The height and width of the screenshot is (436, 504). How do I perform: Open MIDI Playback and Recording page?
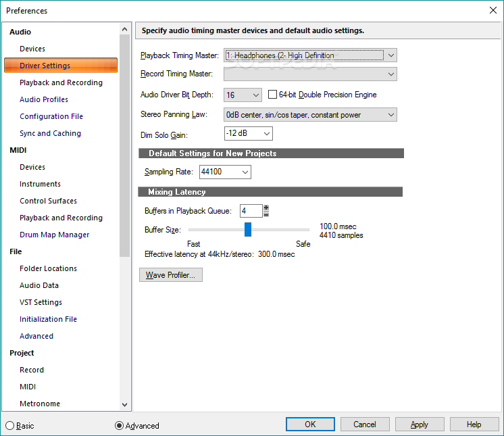point(61,218)
